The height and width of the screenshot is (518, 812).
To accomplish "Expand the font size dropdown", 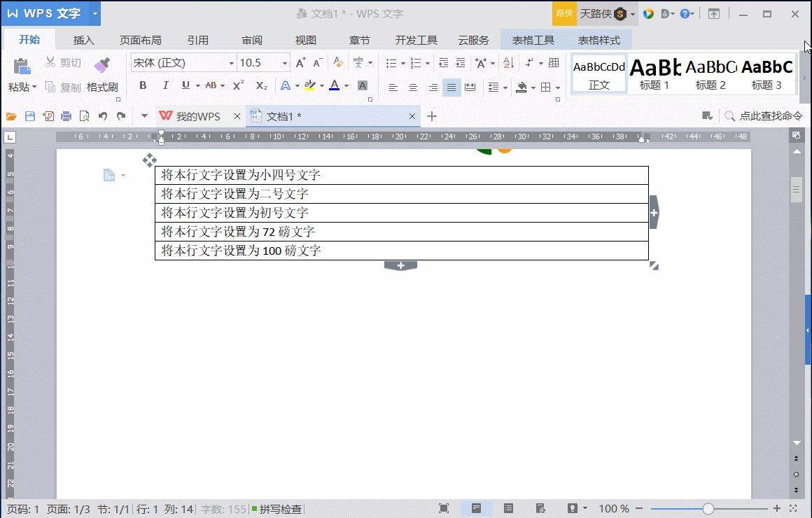I will [285, 63].
